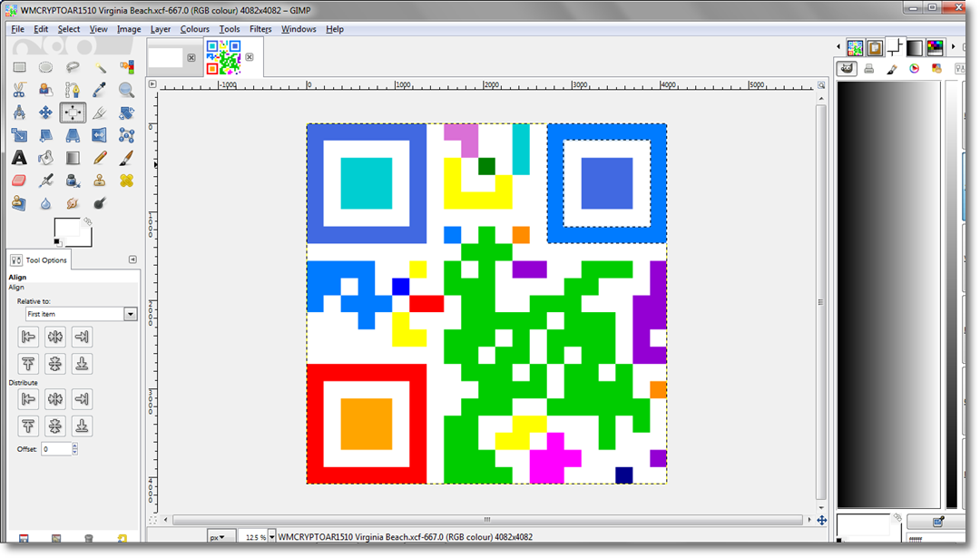Close the QR code image tab

(250, 57)
